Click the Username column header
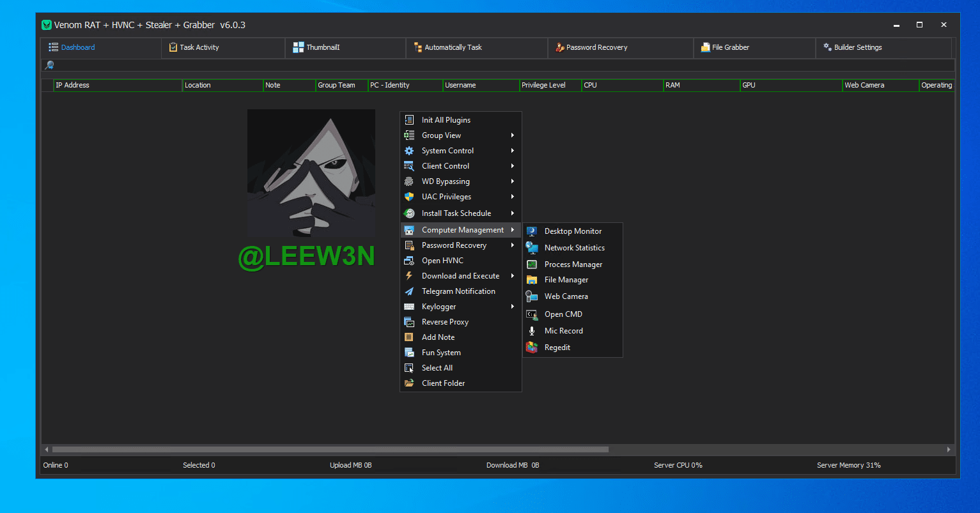Viewport: 980px width, 513px height. [x=461, y=85]
